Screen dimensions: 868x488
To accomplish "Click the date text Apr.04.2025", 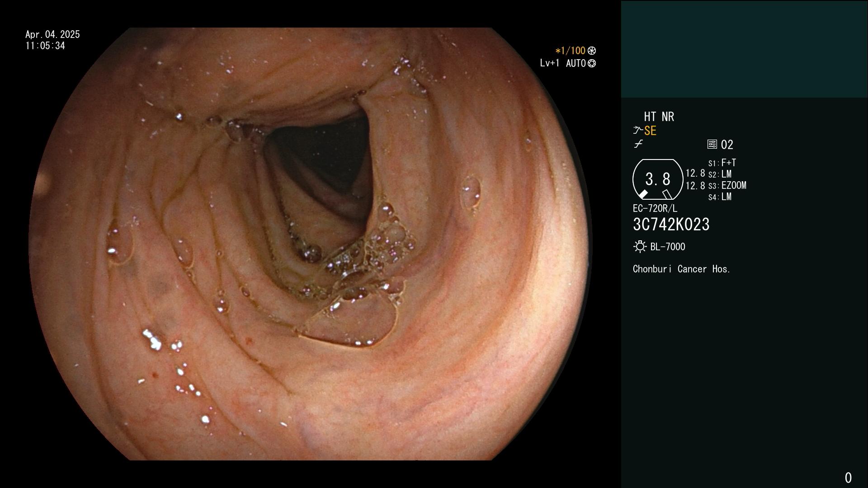I will (x=52, y=34).
